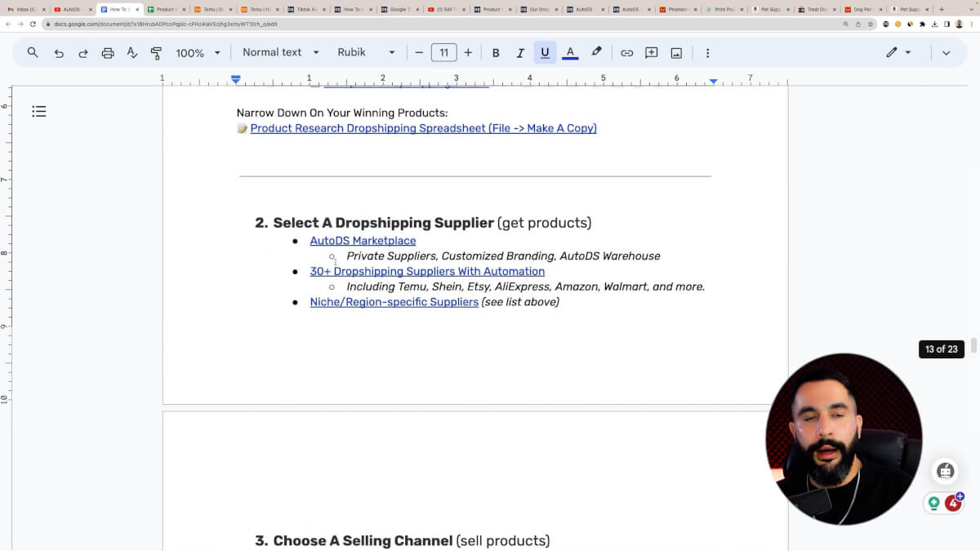Click the document vertical scrollbar thumb

tap(973, 345)
